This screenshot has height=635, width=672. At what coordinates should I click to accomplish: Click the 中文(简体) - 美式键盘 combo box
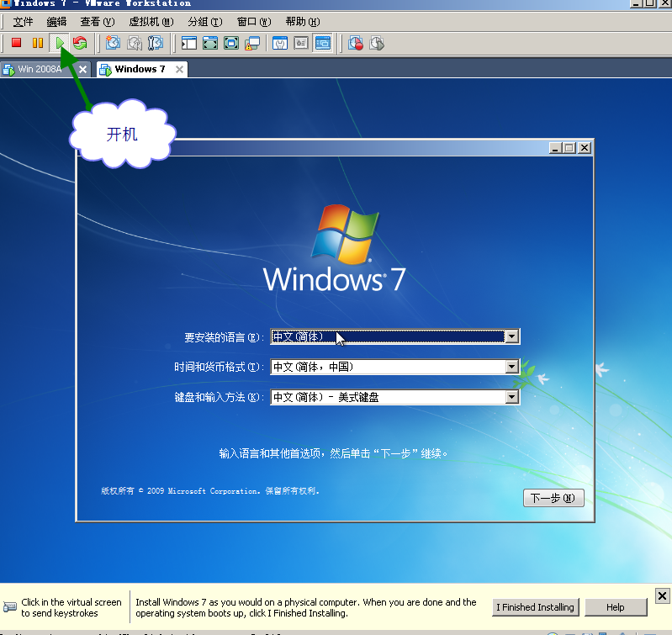click(394, 397)
